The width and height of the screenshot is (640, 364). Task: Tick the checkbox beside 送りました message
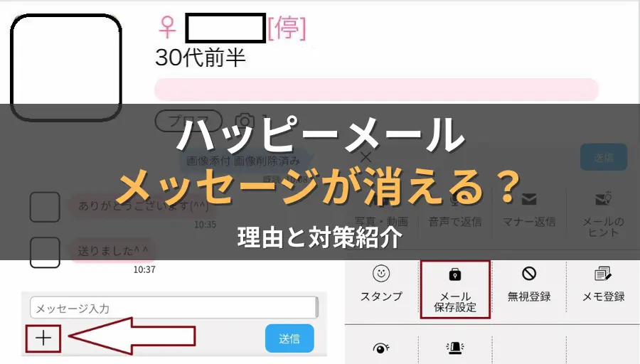tap(45, 252)
